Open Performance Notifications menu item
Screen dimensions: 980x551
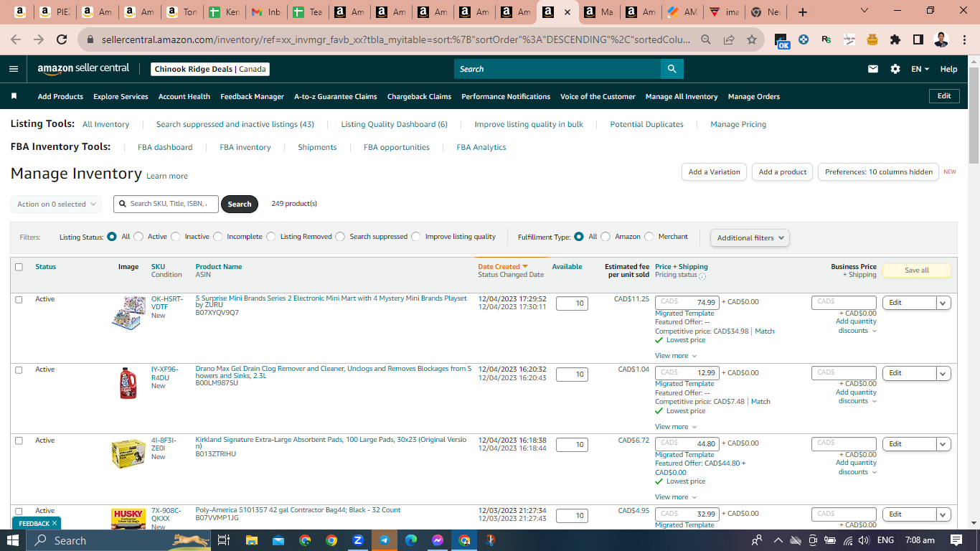point(506,96)
